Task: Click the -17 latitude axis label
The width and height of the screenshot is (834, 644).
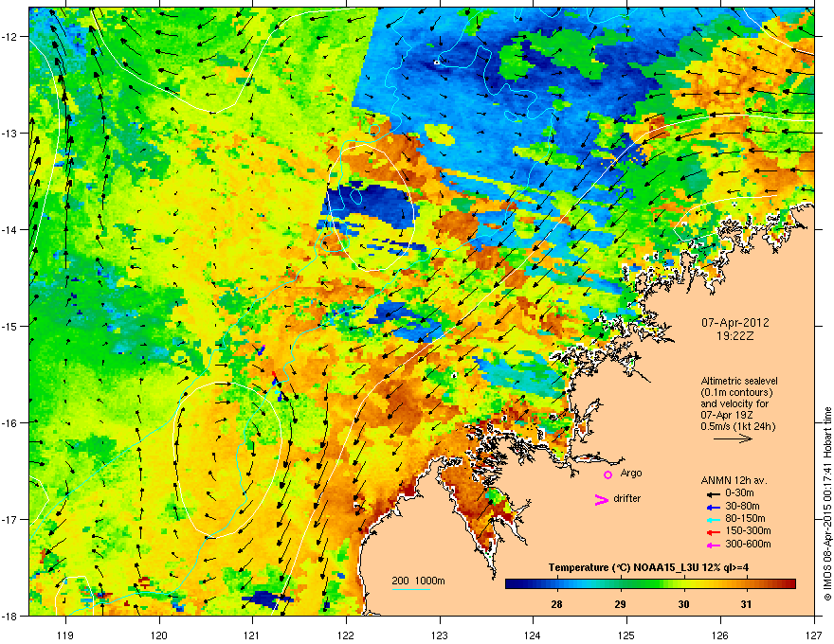Action: pyautogui.click(x=10, y=519)
